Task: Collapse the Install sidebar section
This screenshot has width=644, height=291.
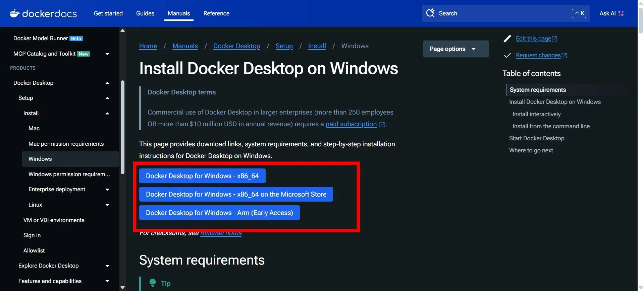Action: point(107,114)
